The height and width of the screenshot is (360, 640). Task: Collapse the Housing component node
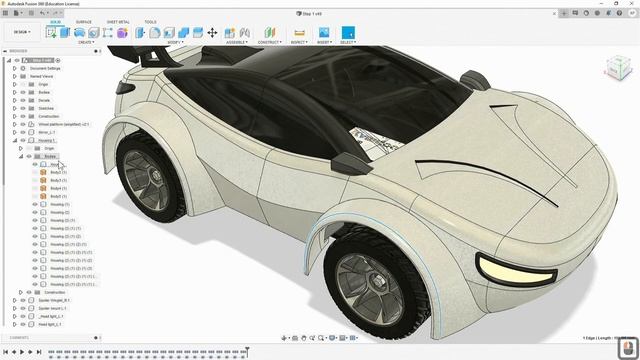pyautogui.click(x=15, y=140)
